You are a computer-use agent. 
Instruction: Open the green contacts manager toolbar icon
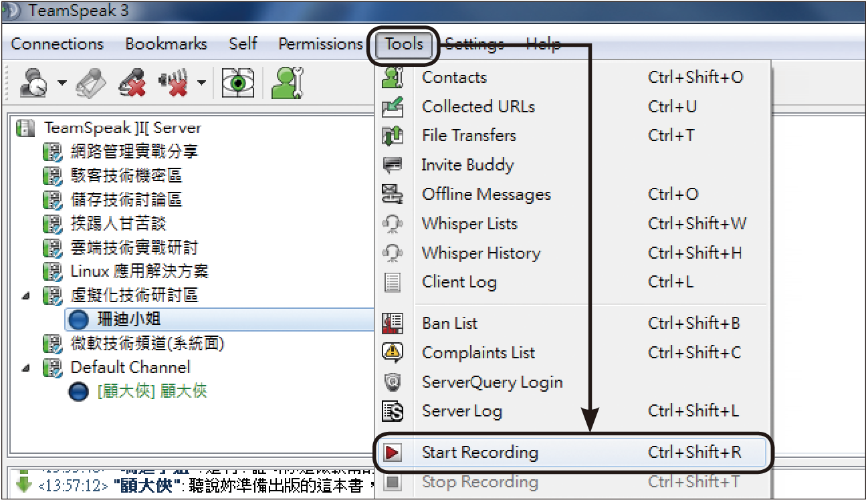(288, 84)
